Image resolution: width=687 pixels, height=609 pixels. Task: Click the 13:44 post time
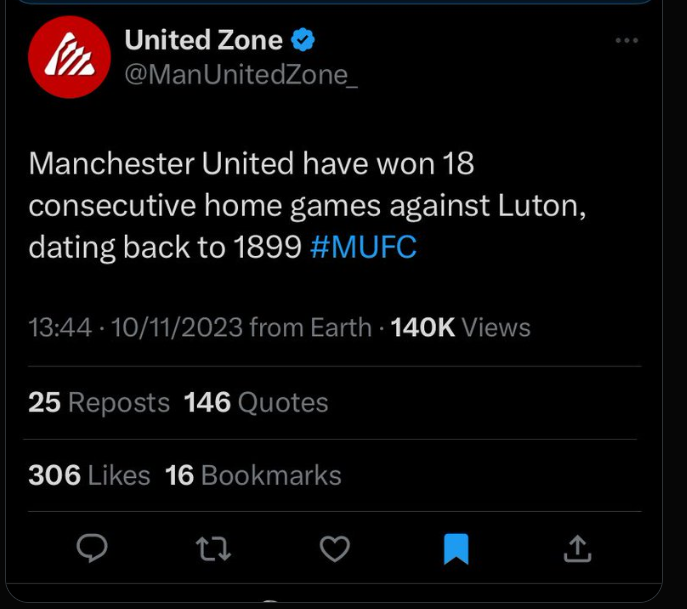(x=60, y=327)
